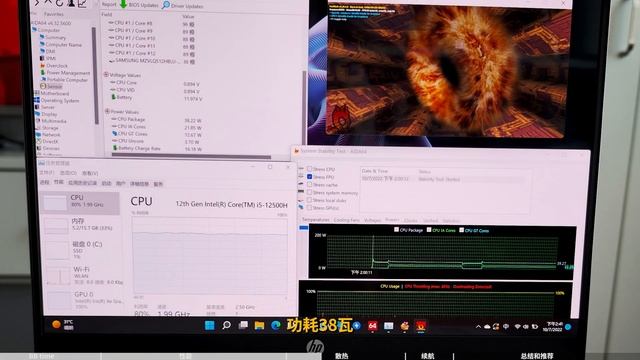
Task: Select Sensor in AIDA64 tree
Action: coord(51,87)
